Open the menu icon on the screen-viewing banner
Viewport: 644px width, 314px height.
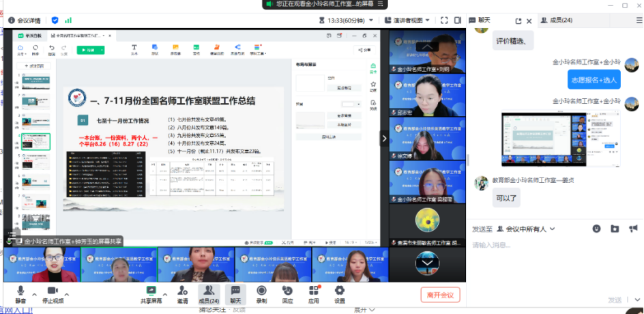pyautogui.click(x=380, y=3)
